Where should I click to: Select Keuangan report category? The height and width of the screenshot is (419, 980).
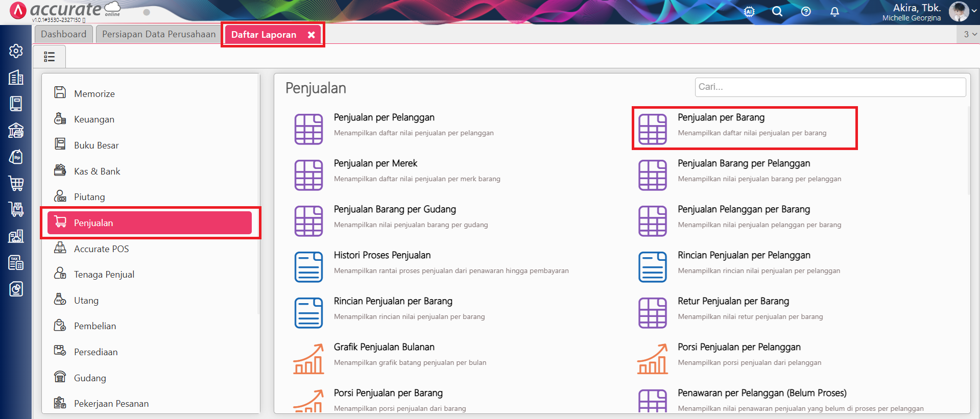click(94, 119)
